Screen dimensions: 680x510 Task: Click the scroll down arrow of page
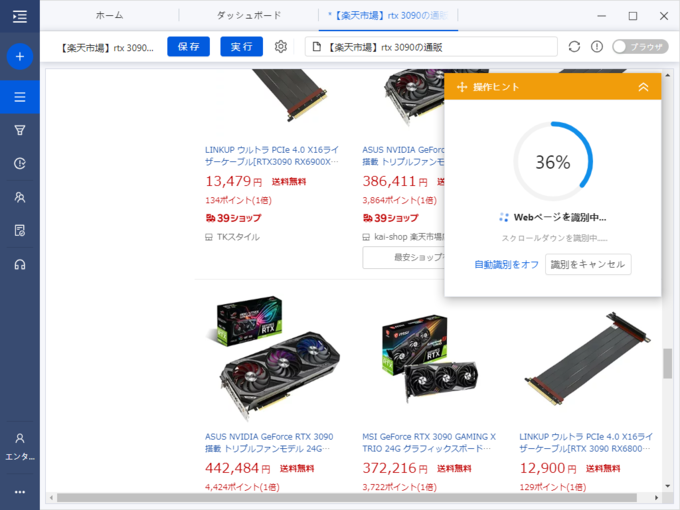point(667,486)
